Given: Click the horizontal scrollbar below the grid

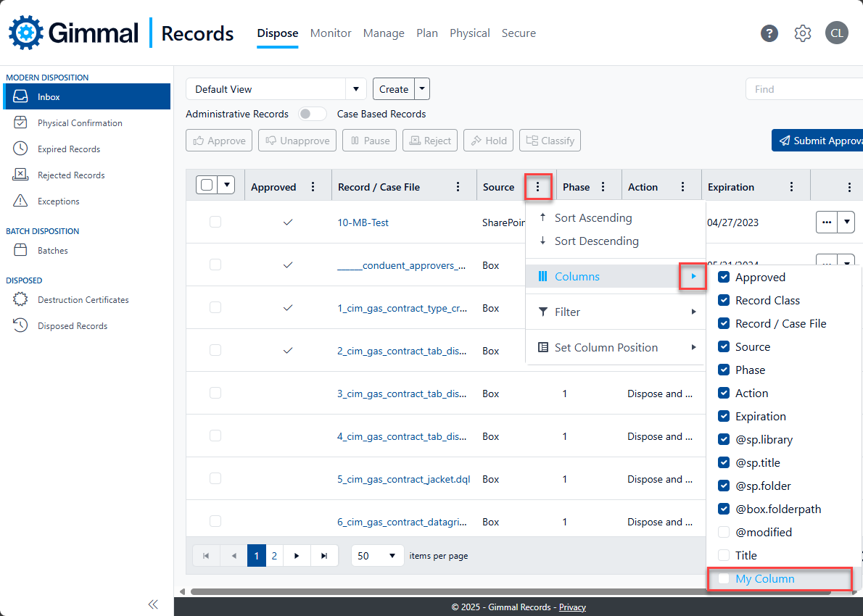Looking at the screenshot, I should [x=435, y=591].
